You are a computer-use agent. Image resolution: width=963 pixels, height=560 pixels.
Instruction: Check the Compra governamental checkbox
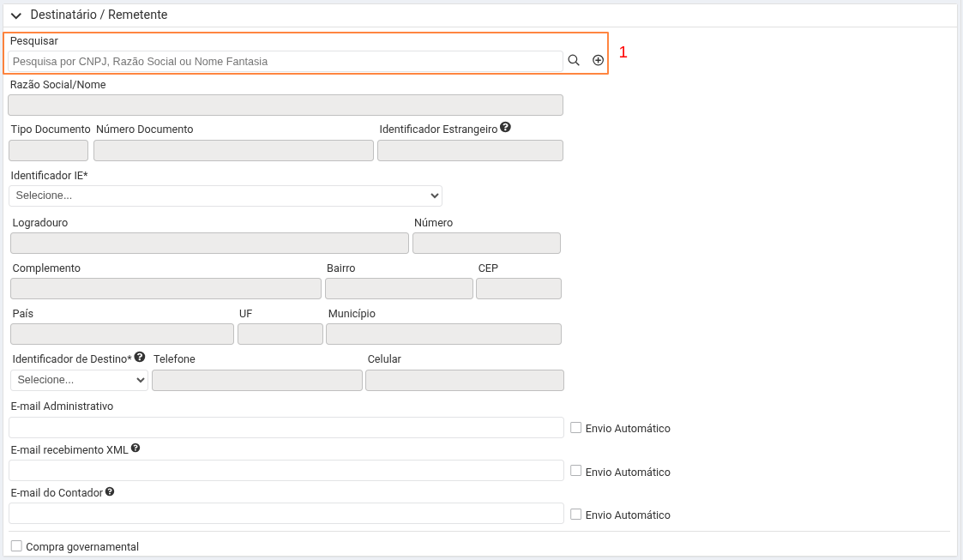(16, 546)
